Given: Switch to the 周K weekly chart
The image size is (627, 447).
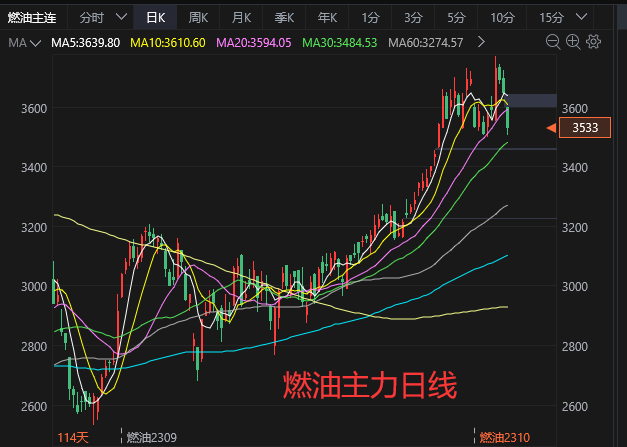Looking at the screenshot, I should (198, 18).
